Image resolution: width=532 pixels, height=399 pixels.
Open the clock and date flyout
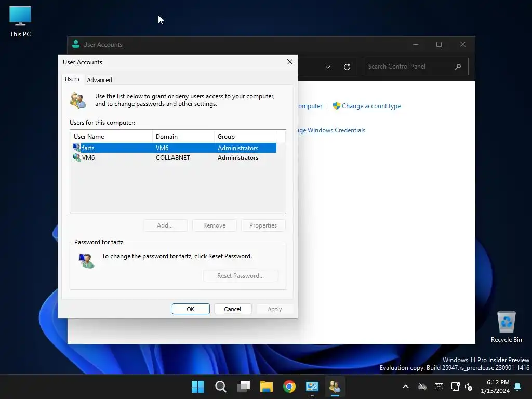(x=495, y=387)
